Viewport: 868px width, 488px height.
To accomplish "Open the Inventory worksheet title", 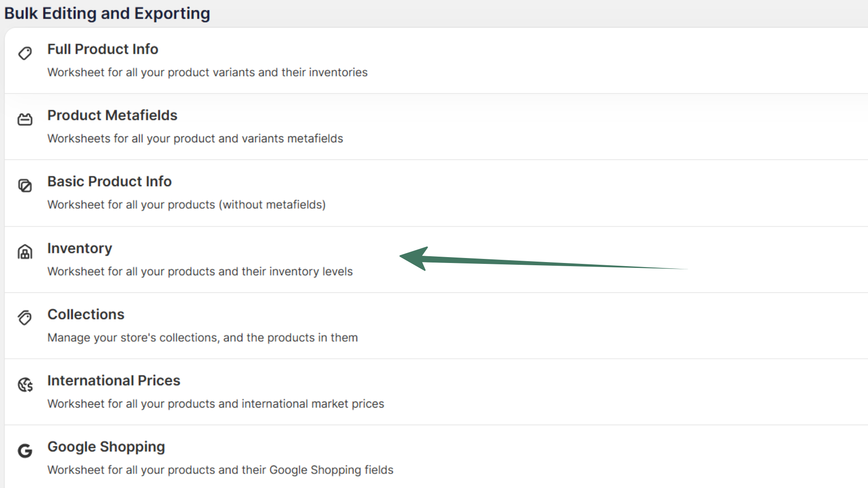I will pos(80,248).
